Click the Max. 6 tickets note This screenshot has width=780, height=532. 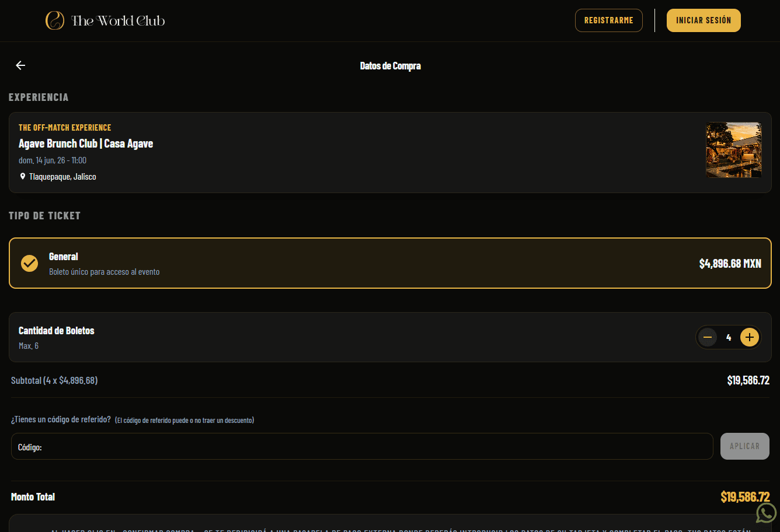coord(29,346)
